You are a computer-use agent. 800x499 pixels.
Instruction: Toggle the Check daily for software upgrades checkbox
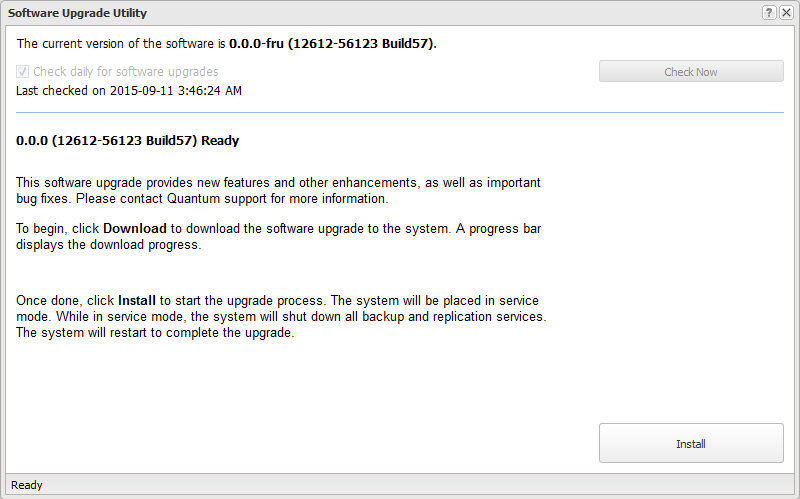coord(23,72)
